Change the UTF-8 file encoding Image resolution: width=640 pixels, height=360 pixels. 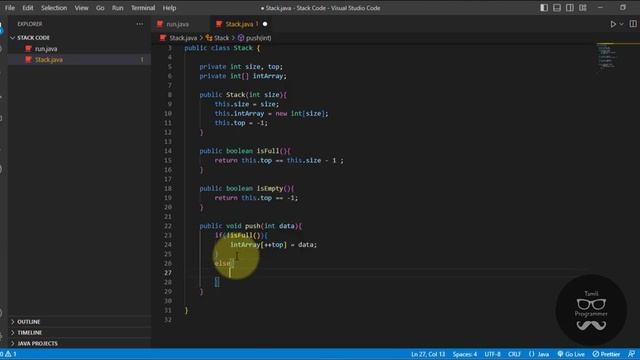[x=492, y=354]
